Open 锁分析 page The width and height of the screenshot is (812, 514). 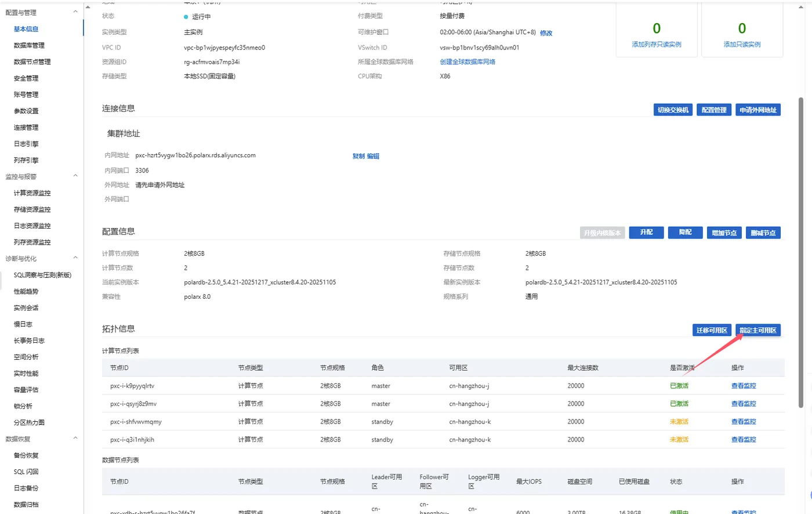coord(23,406)
